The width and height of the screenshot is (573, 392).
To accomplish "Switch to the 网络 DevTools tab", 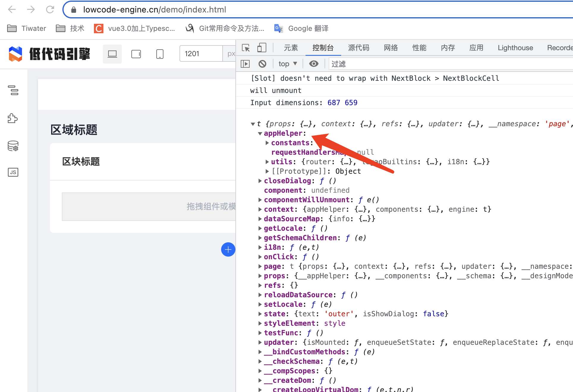I will [391, 48].
